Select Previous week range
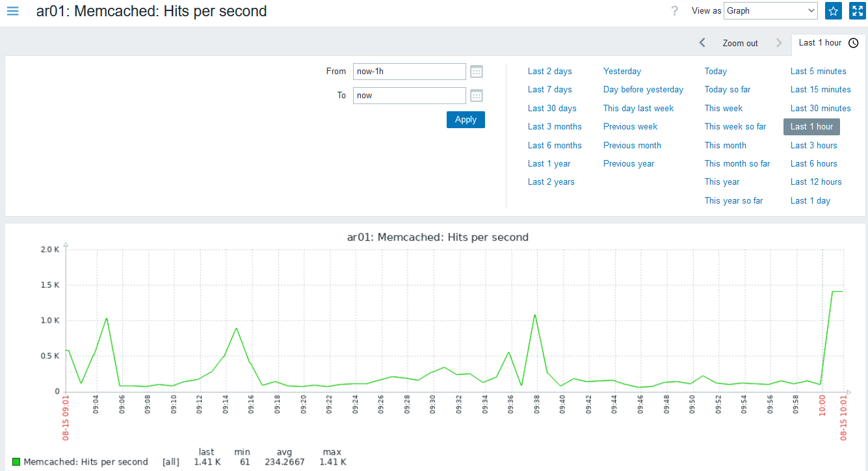This screenshot has height=471, width=868. (631, 127)
